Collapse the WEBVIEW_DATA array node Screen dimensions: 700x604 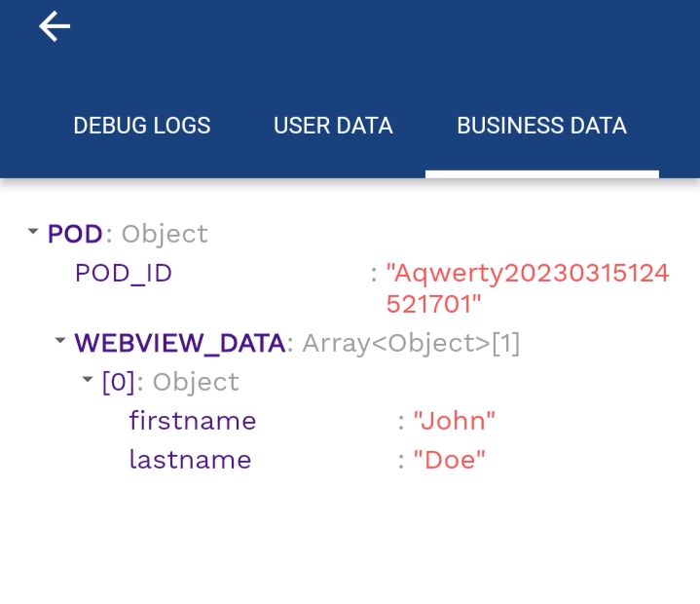tap(59, 340)
